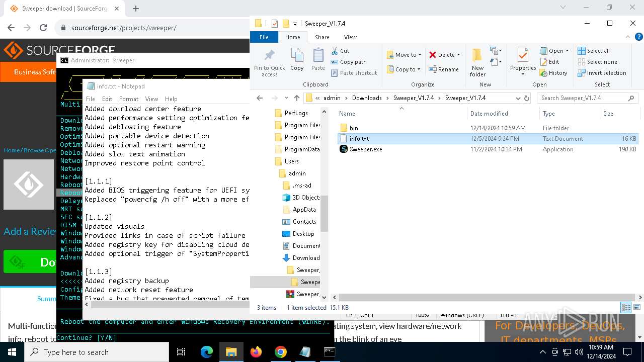The height and width of the screenshot is (362, 644).
Task: Open the Move to dropdown
Action: click(404, 55)
